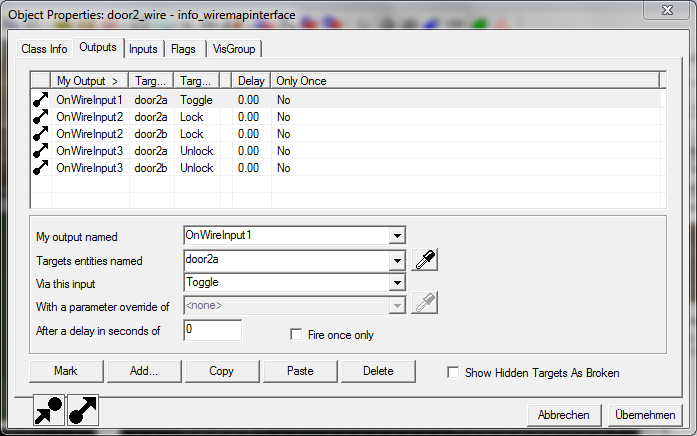Click the Copy button
Viewport: 697px width, 436px height.
click(x=222, y=371)
